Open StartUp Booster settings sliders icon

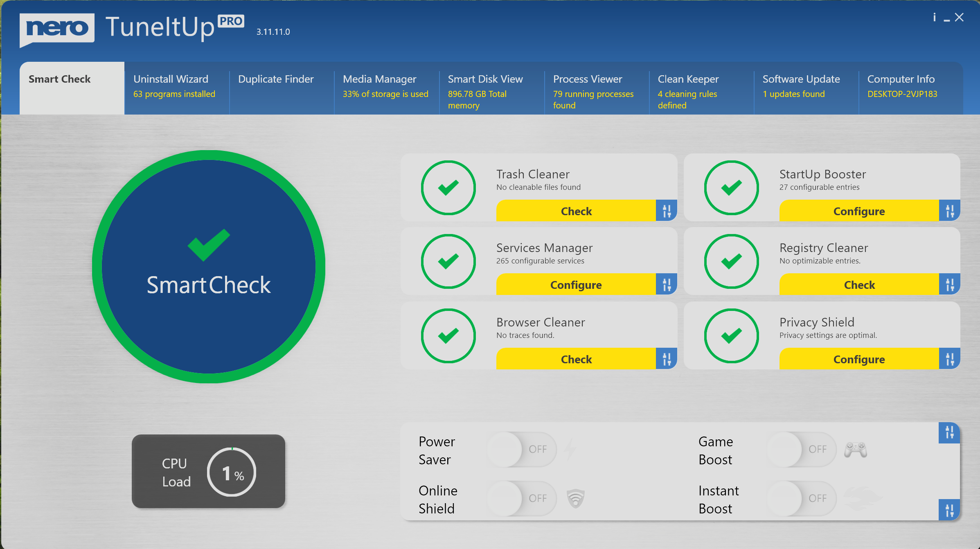click(x=950, y=211)
